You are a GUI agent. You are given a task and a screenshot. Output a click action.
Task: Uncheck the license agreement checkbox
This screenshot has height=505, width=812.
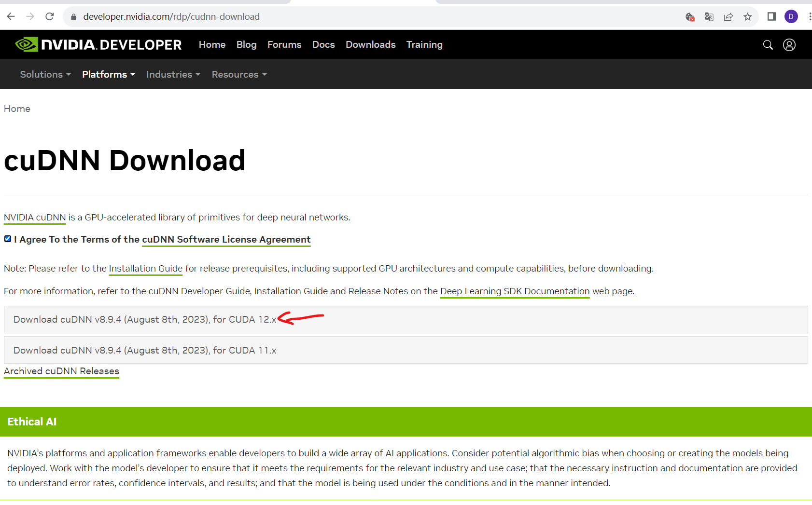click(8, 239)
